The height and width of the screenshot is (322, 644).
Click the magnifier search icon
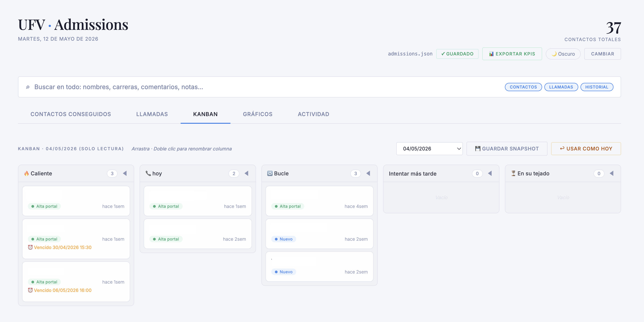(x=28, y=87)
